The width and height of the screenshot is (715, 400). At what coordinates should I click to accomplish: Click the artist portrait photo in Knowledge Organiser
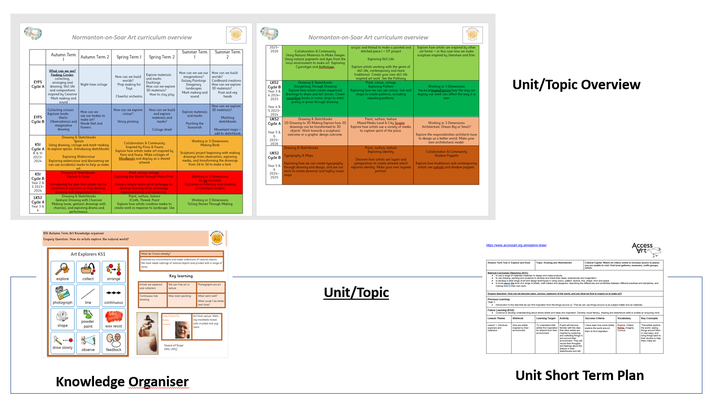[182, 330]
